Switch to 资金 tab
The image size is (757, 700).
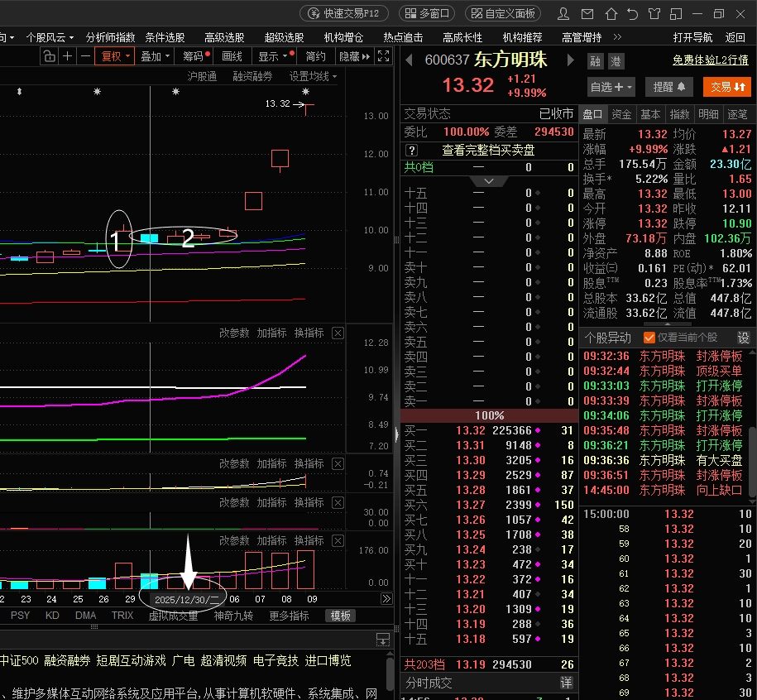(621, 114)
